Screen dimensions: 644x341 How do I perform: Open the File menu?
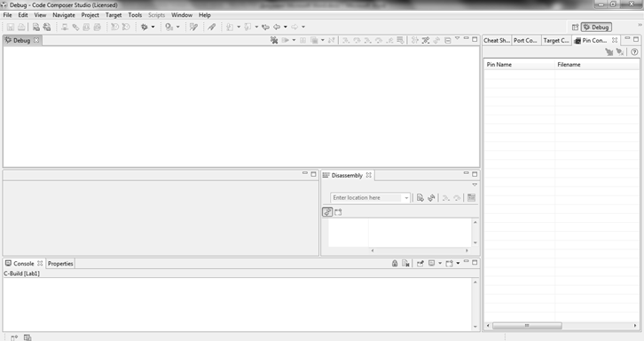click(7, 15)
